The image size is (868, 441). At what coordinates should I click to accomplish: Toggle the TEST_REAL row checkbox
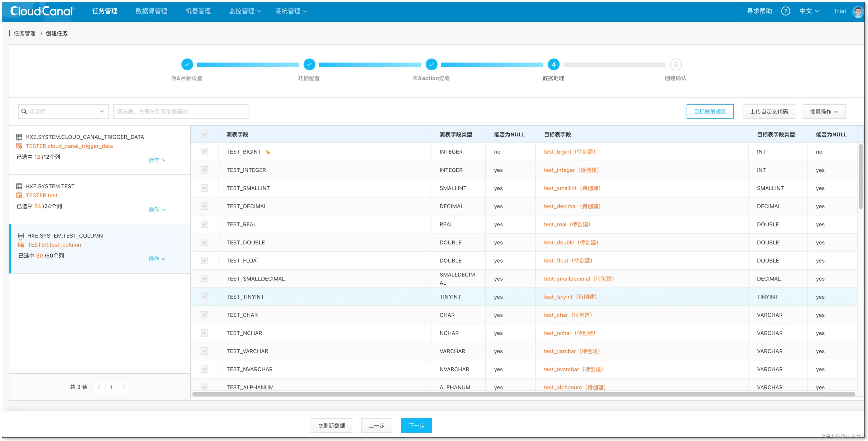(205, 224)
